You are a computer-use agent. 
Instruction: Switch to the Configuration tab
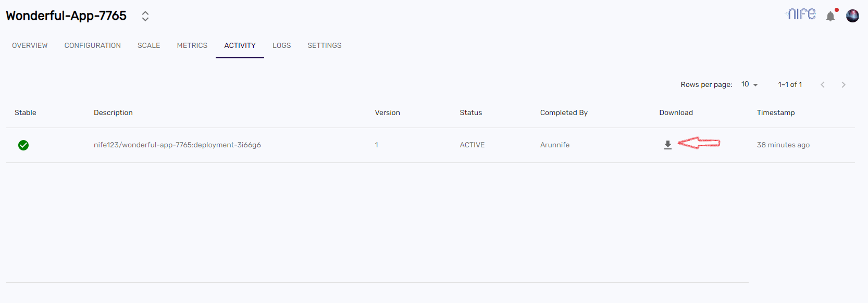pyautogui.click(x=92, y=45)
